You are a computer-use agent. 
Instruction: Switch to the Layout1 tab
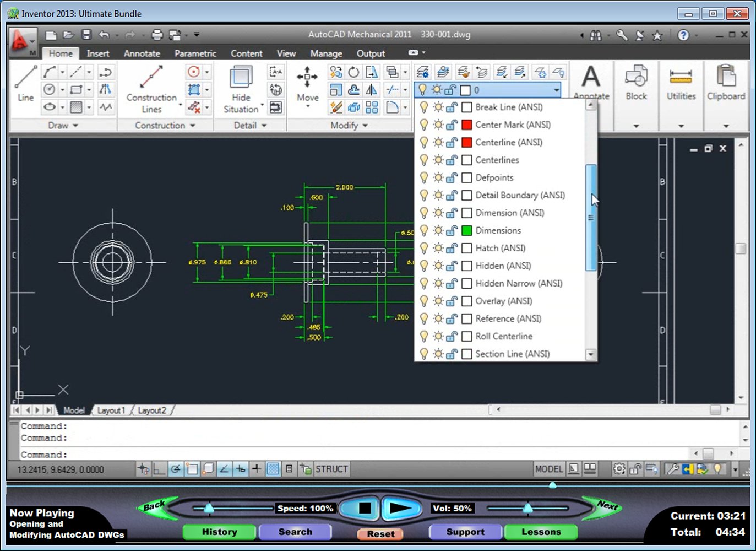(x=111, y=410)
